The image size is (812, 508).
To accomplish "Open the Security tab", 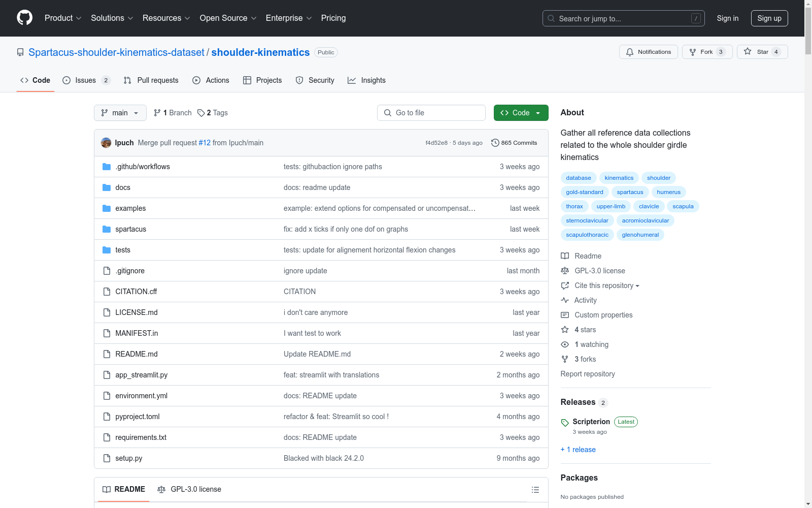I will click(315, 80).
